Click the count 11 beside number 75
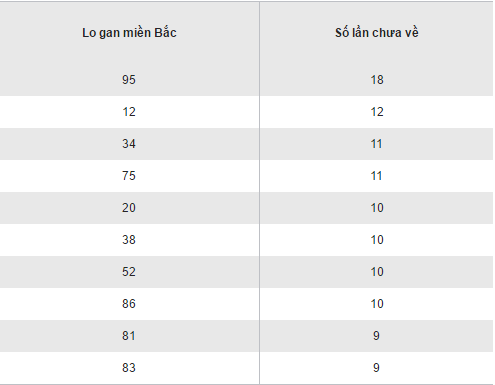 click(377, 176)
